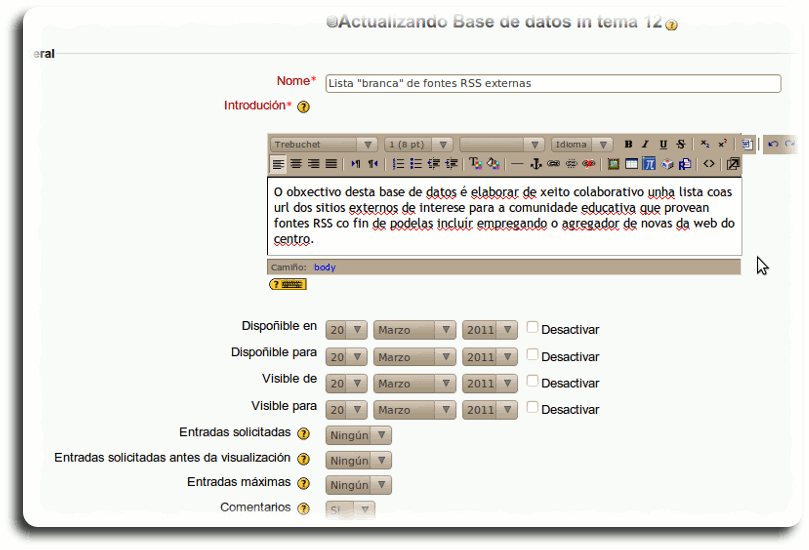Open the font size 1 (8 pt) dropdown
809x550 pixels.
point(418,144)
